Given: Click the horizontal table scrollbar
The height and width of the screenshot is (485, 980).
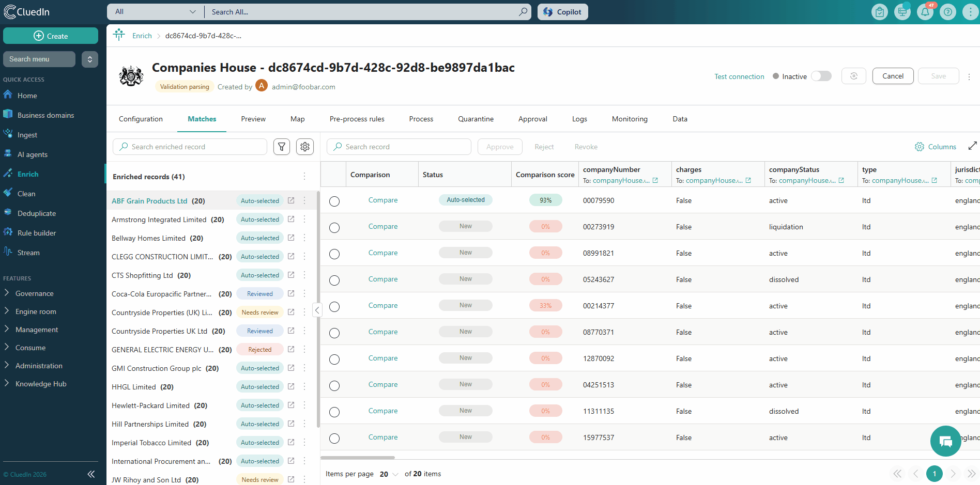Looking at the screenshot, I should (358, 458).
